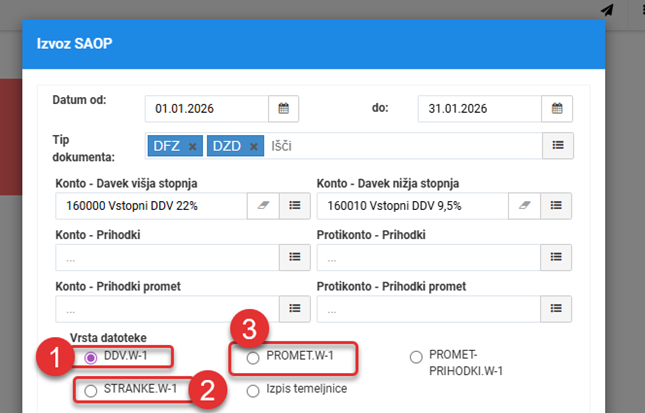This screenshot has height=413, width=645.
Task: Remove the DFZ document type tag
Action: point(192,146)
